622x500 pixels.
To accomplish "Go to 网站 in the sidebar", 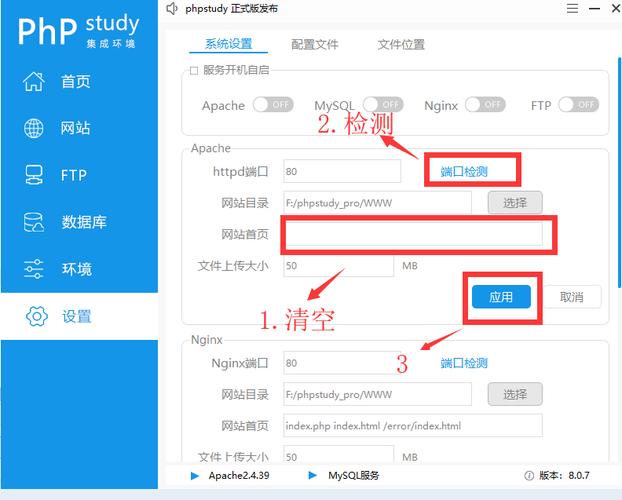I will 75,129.
